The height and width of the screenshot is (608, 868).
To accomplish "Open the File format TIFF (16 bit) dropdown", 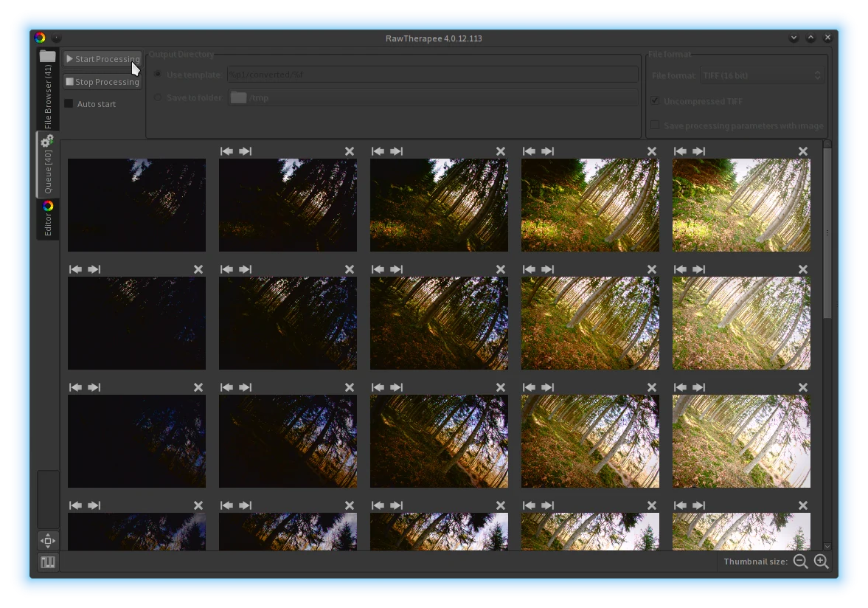I will pos(762,75).
